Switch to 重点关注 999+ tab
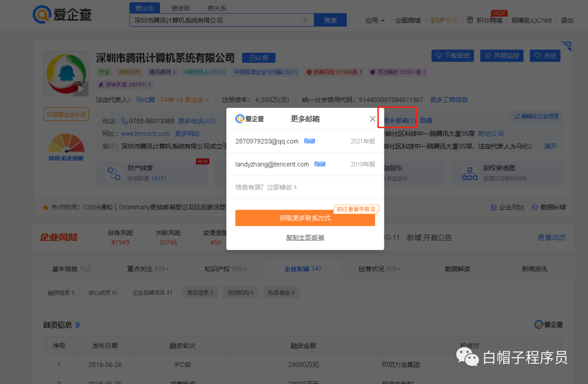Screen dimensions: 588x384 point(148,269)
